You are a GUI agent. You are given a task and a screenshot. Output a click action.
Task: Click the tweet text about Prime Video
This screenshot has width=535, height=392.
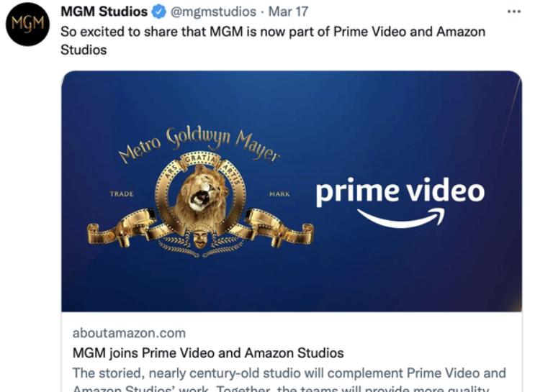[x=273, y=40]
